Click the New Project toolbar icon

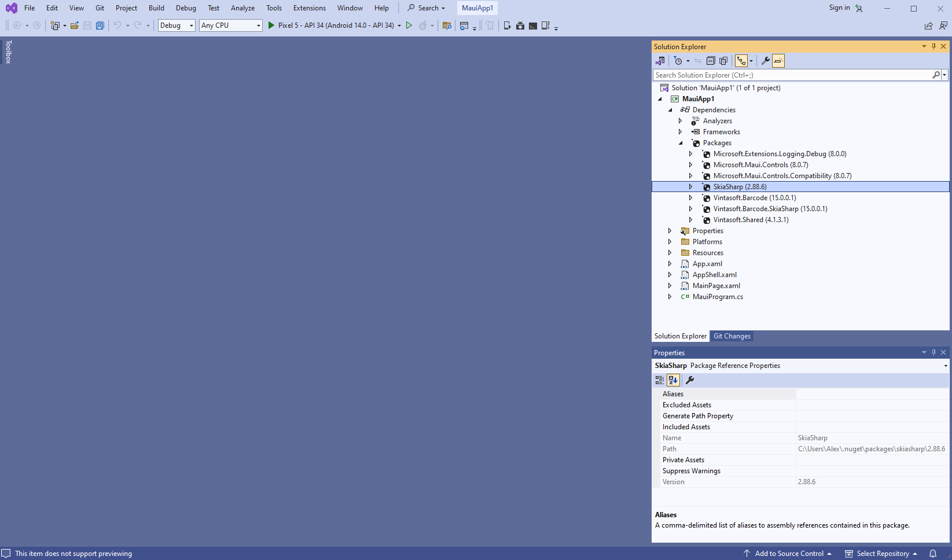click(55, 25)
